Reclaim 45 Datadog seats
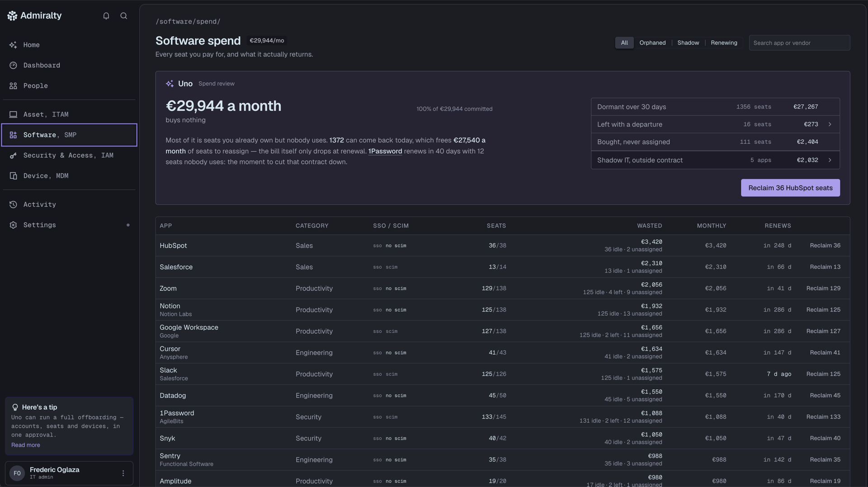 pos(825,395)
